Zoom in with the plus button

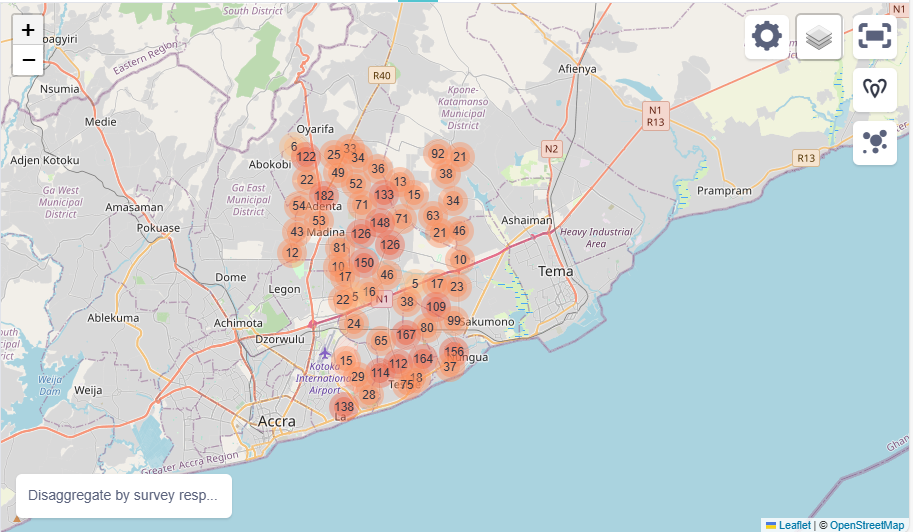[28, 30]
